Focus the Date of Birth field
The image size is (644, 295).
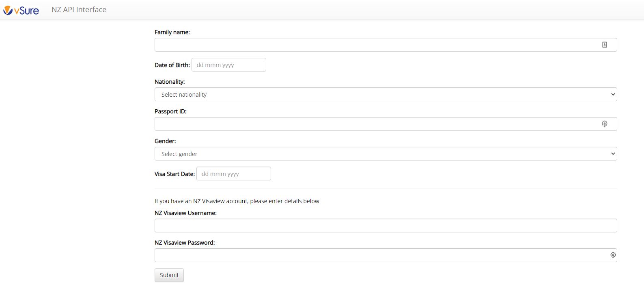229,65
